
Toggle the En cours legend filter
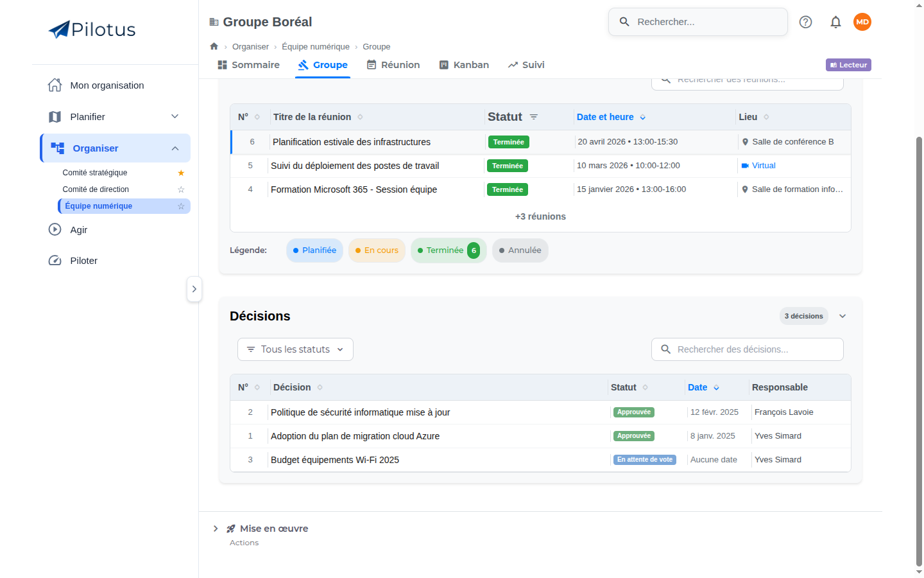tap(377, 250)
